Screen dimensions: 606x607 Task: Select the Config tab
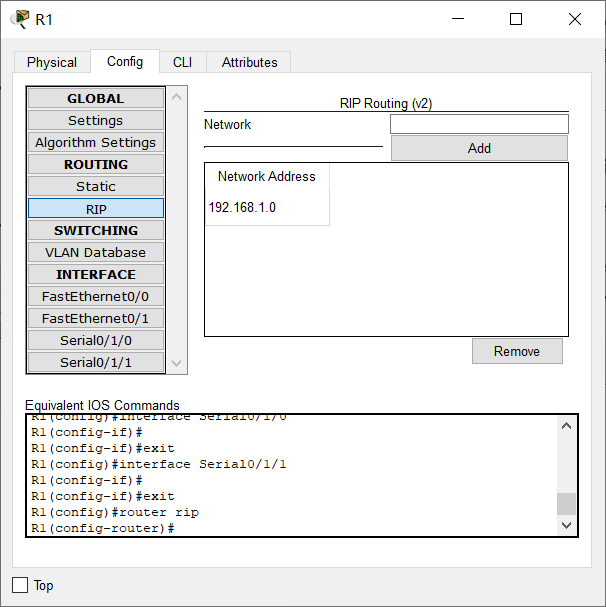pyautogui.click(x=125, y=61)
